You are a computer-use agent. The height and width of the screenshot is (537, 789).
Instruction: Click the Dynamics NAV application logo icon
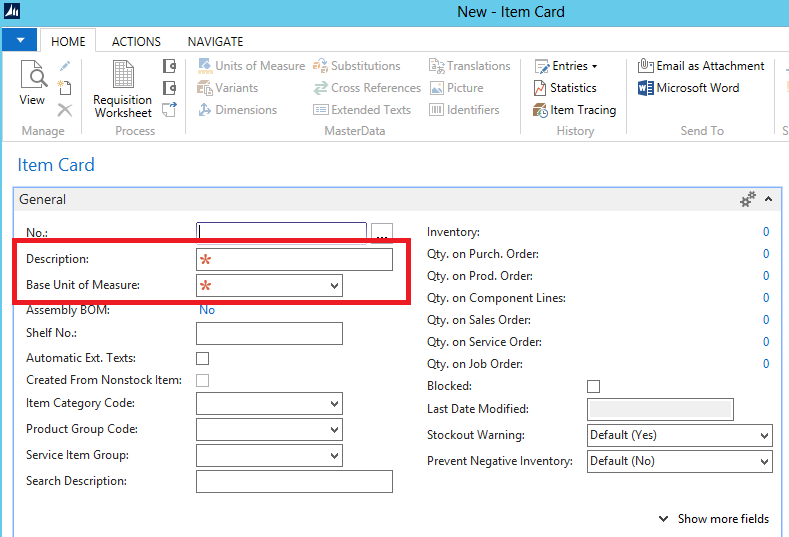coord(12,11)
